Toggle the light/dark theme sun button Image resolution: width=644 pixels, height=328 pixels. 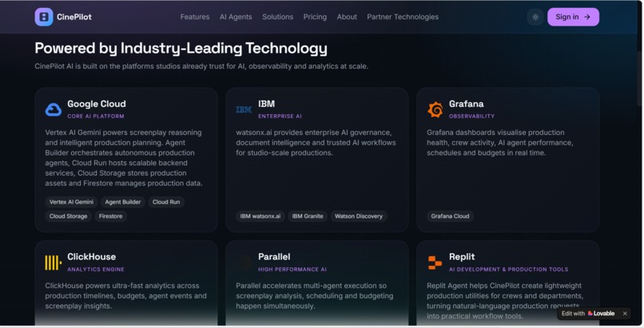(x=535, y=17)
